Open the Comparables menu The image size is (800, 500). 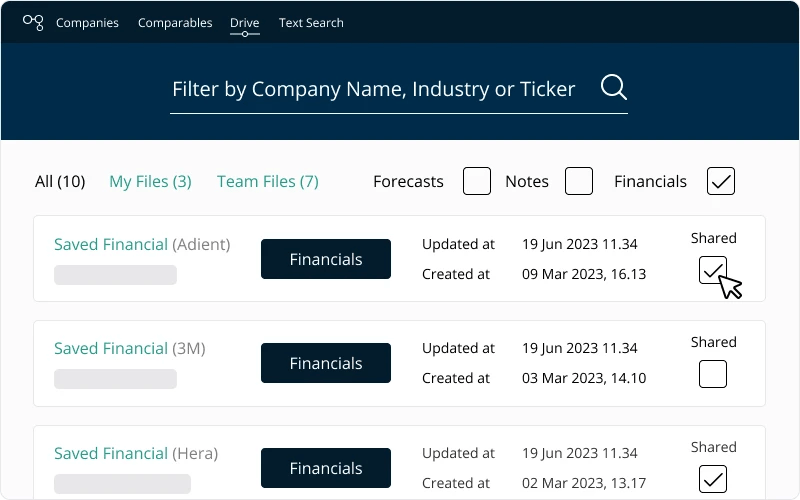[175, 23]
